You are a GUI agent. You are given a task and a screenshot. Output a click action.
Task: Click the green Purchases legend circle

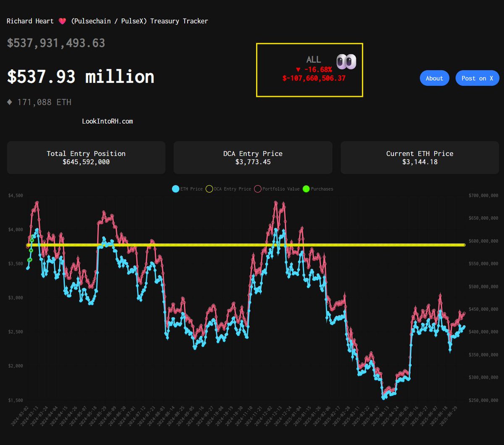tap(306, 189)
